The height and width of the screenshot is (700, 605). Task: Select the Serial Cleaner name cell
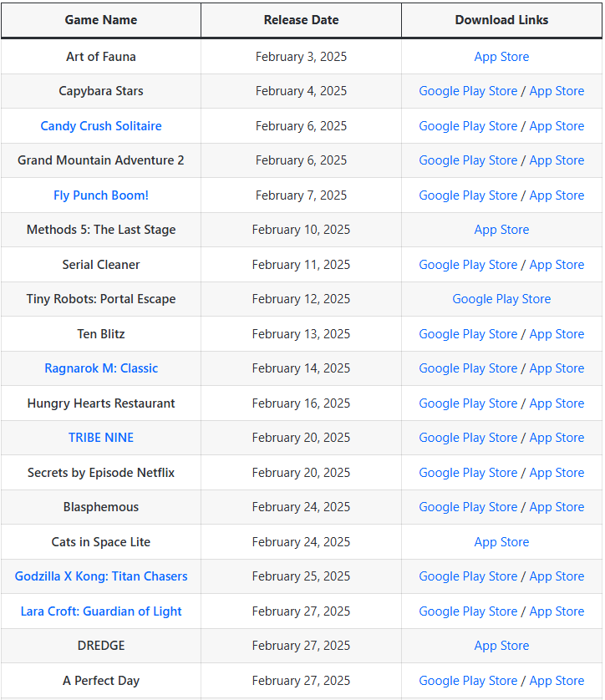tap(101, 265)
